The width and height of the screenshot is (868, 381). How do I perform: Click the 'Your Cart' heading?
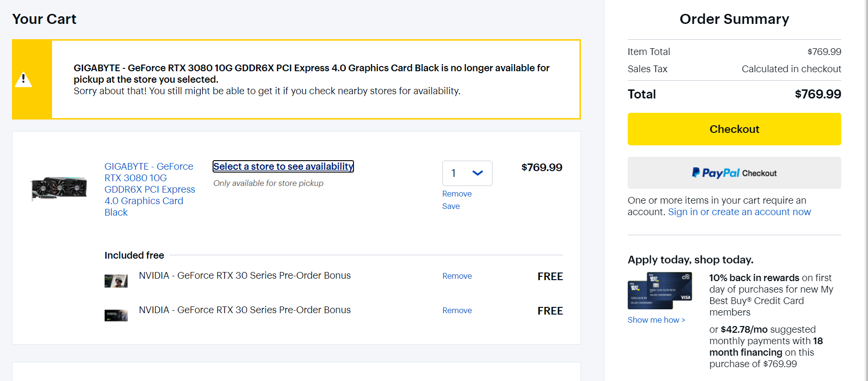44,19
